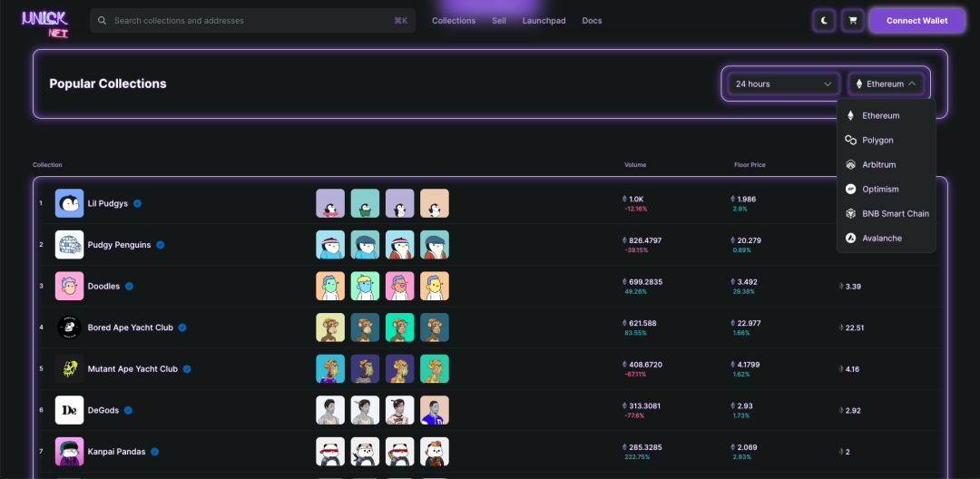Click the search magnifier icon
The width and height of the screenshot is (980, 479).
click(103, 21)
